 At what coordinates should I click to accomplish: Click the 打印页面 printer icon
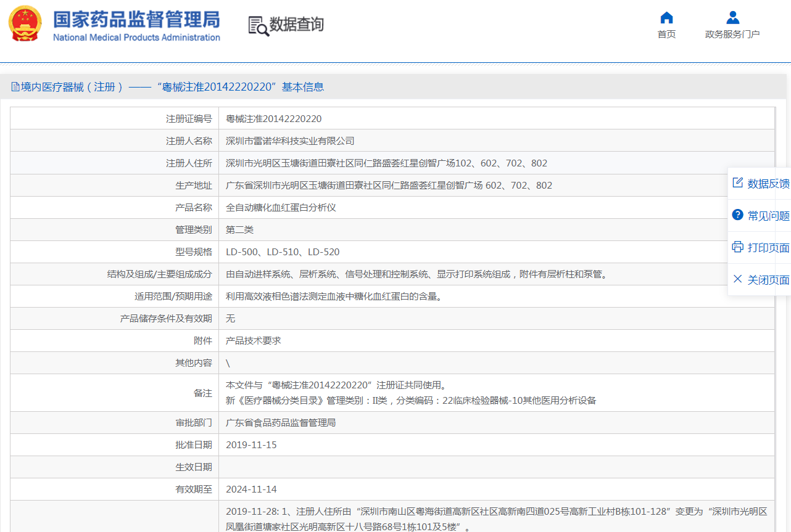pyautogui.click(x=737, y=247)
